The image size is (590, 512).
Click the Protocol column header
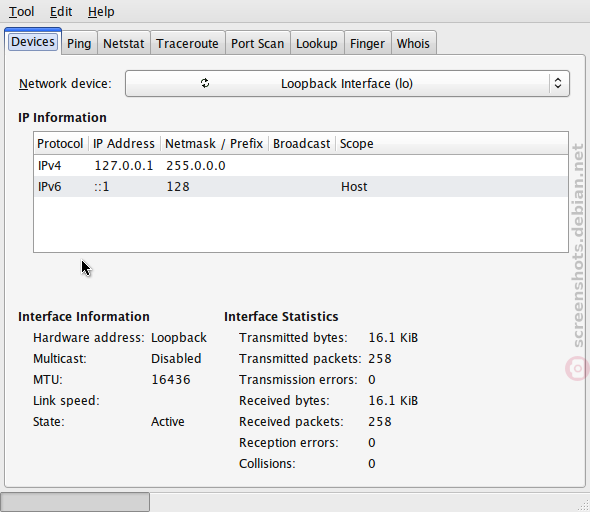(61, 143)
